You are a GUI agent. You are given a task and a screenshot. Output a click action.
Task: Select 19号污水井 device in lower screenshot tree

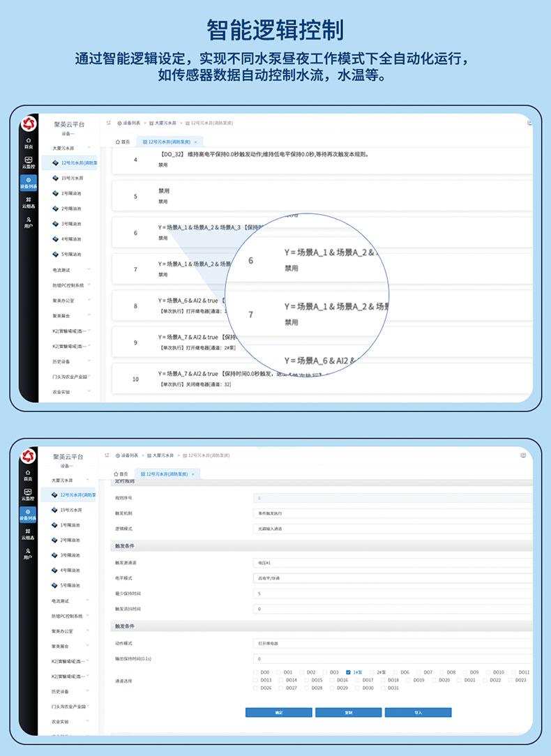coord(71,510)
